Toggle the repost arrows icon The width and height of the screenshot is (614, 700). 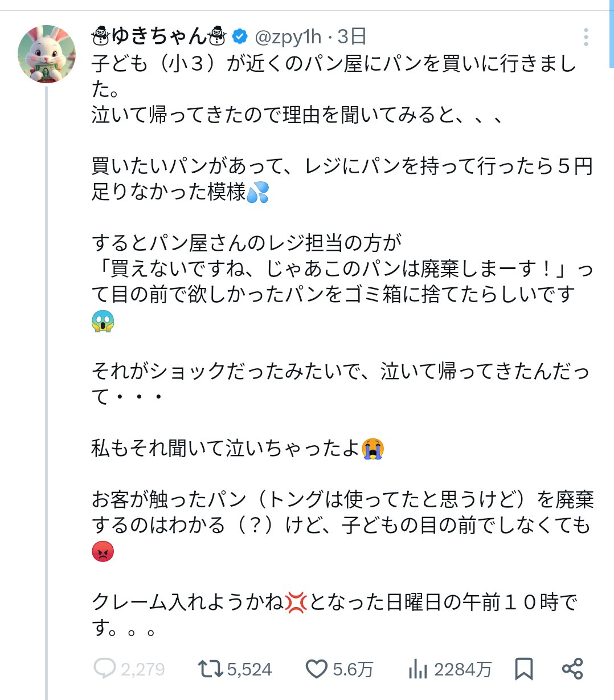pos(210,669)
